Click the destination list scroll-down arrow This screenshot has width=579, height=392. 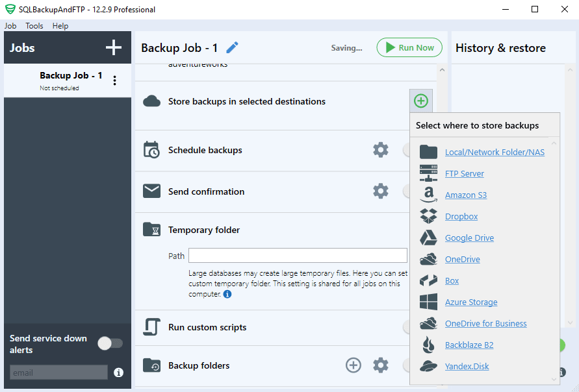tap(554, 379)
